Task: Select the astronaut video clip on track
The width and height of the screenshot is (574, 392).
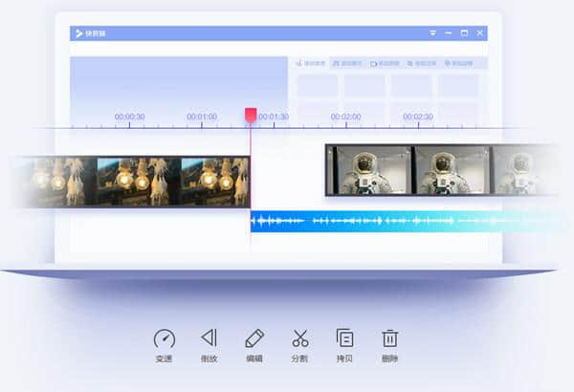Action: pyautogui.click(x=440, y=169)
